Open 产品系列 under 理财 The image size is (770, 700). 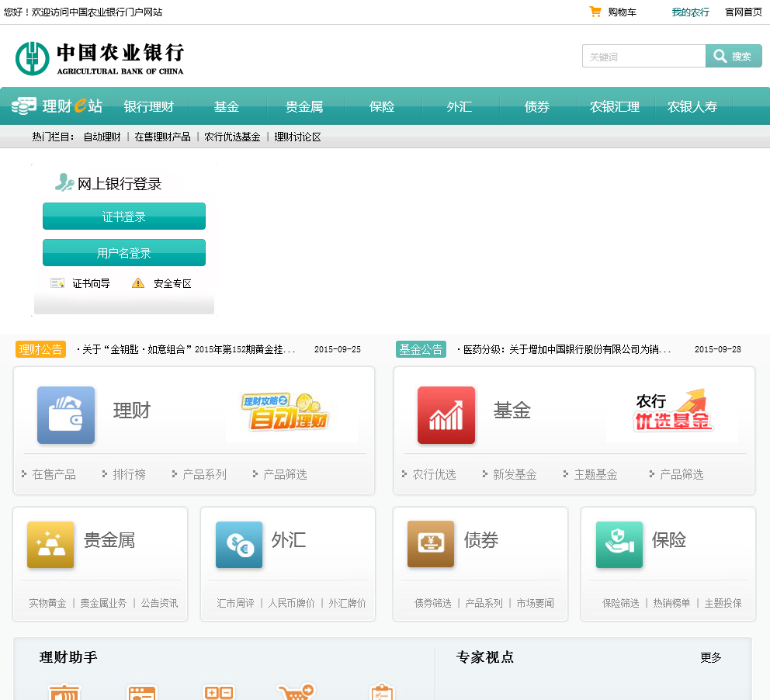(204, 474)
